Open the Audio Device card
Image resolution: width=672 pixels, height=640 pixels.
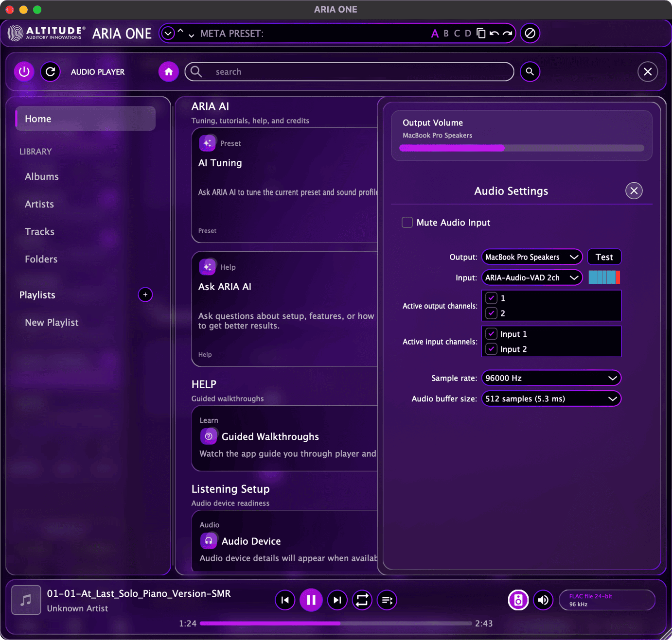pyautogui.click(x=285, y=541)
